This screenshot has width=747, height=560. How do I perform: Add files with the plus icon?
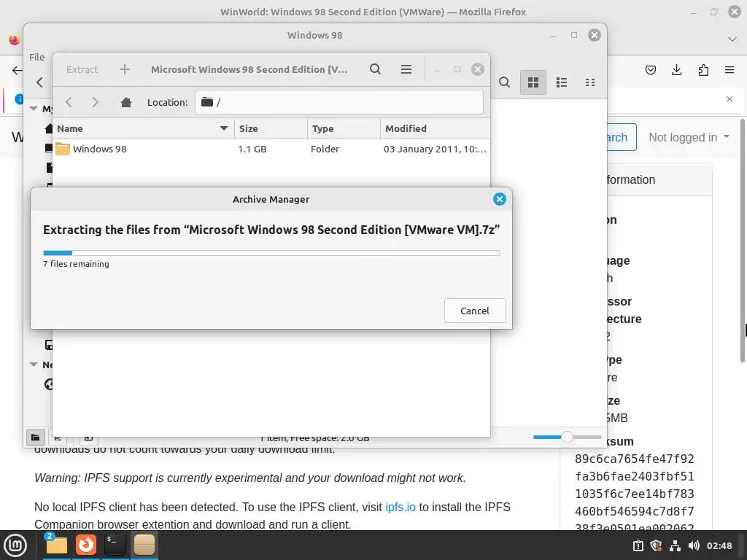[124, 69]
